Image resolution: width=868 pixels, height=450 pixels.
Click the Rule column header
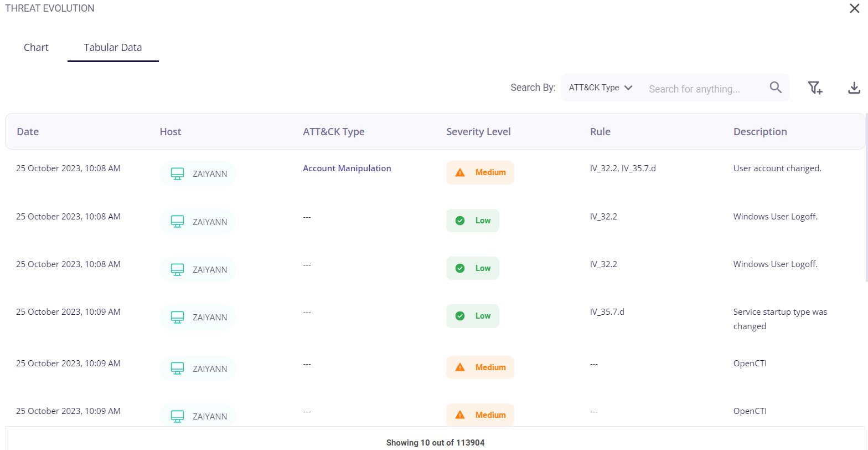pyautogui.click(x=600, y=132)
